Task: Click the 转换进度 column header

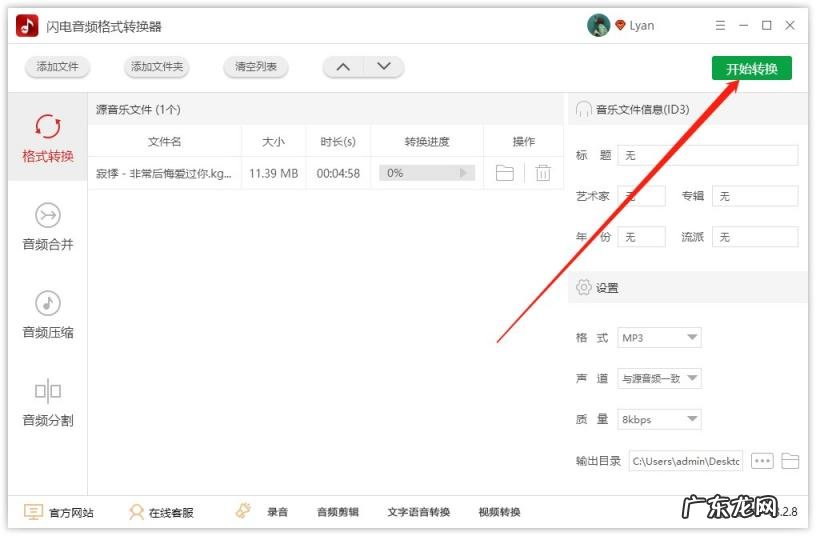Action: [427, 142]
